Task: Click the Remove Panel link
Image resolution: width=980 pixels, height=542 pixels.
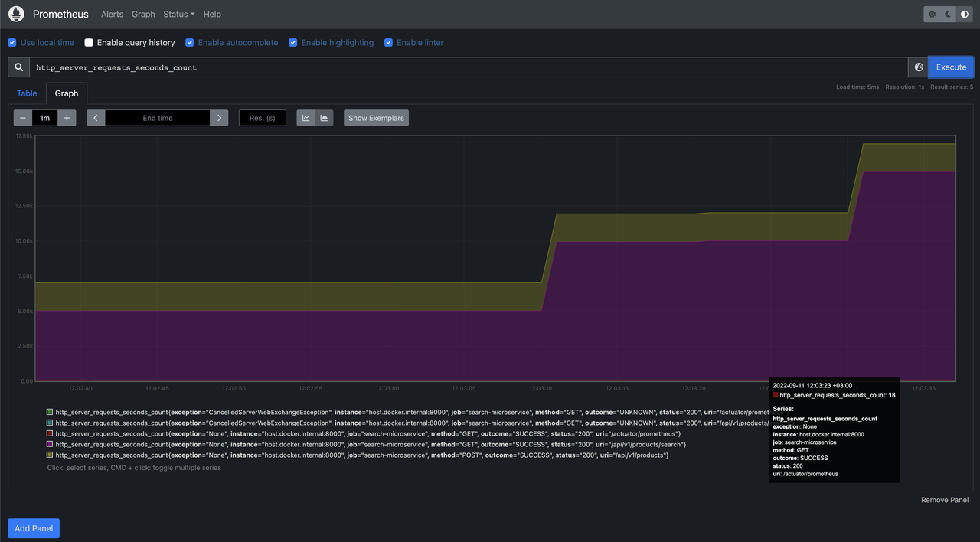Action: (945, 500)
